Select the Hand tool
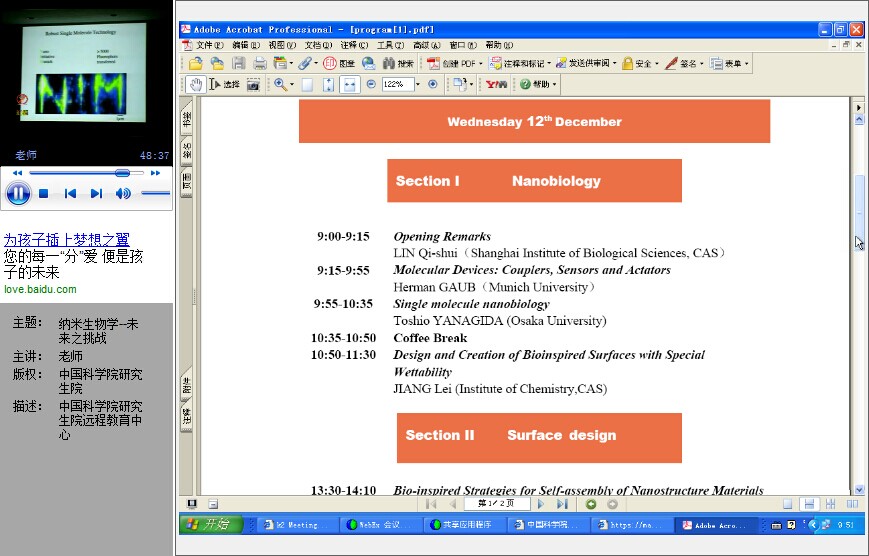The height and width of the screenshot is (556, 869). pyautogui.click(x=195, y=84)
